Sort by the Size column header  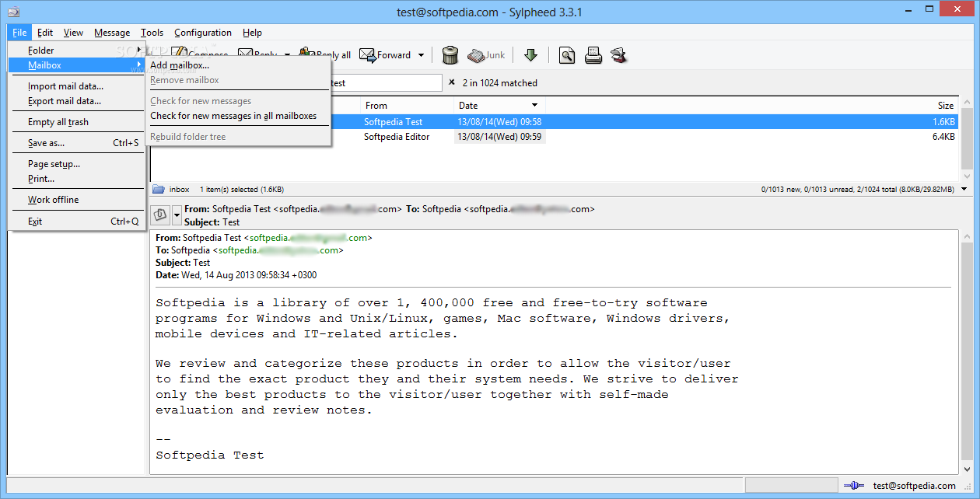coord(945,105)
